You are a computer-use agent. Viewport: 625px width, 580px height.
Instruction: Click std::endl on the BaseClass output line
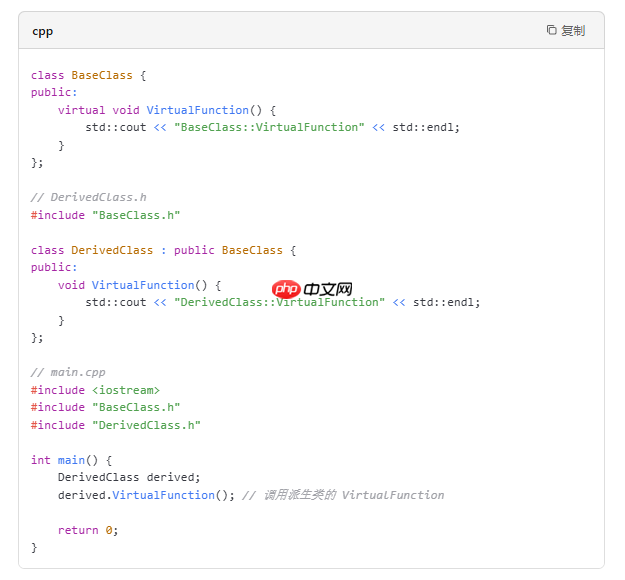point(425,127)
